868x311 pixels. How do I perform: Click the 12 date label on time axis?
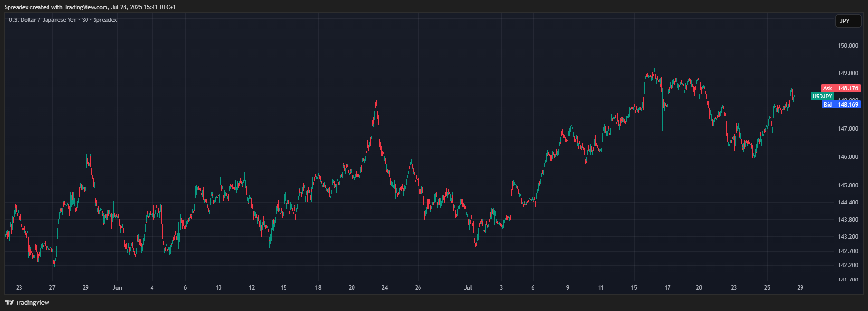[252, 288]
